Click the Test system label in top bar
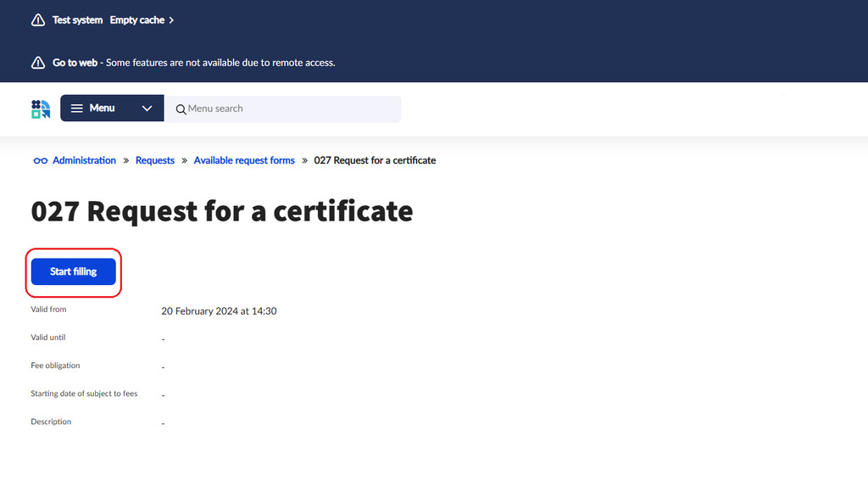 pos(77,20)
